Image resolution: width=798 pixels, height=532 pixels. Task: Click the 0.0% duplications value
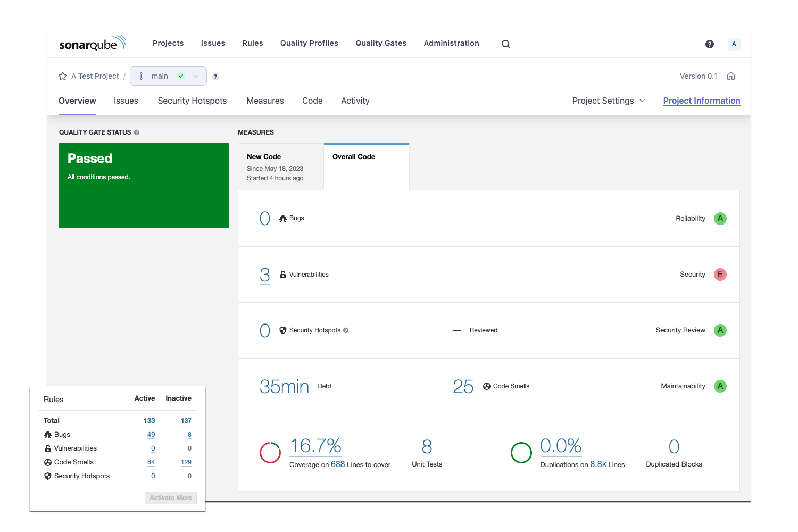[x=561, y=446]
